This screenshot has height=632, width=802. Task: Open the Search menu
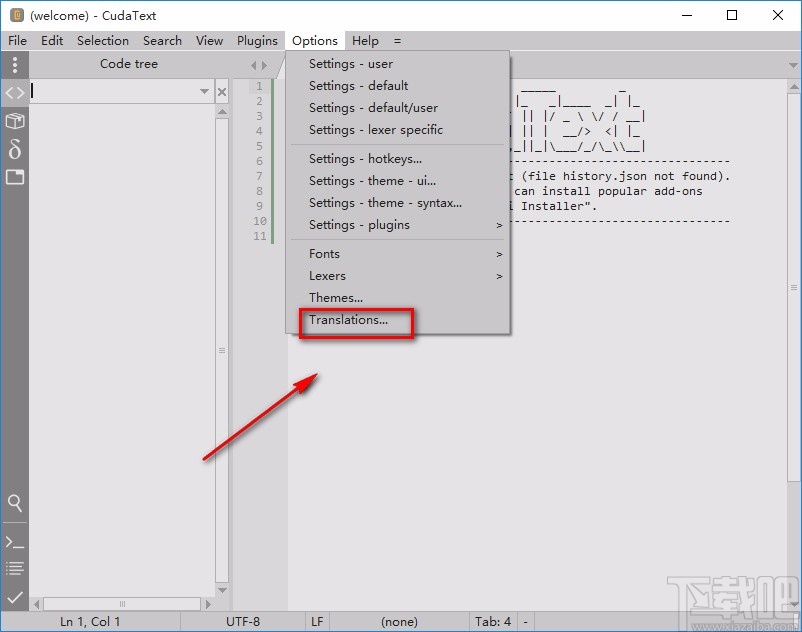[x=162, y=40]
